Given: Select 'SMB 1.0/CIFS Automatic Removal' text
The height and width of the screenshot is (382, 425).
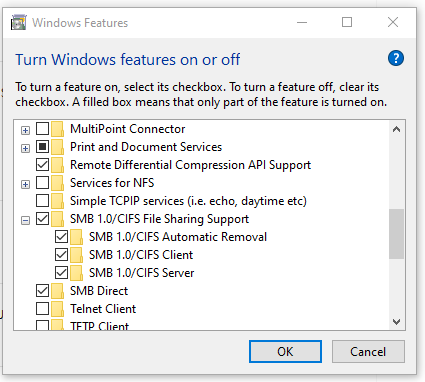Looking at the screenshot, I should [178, 237].
